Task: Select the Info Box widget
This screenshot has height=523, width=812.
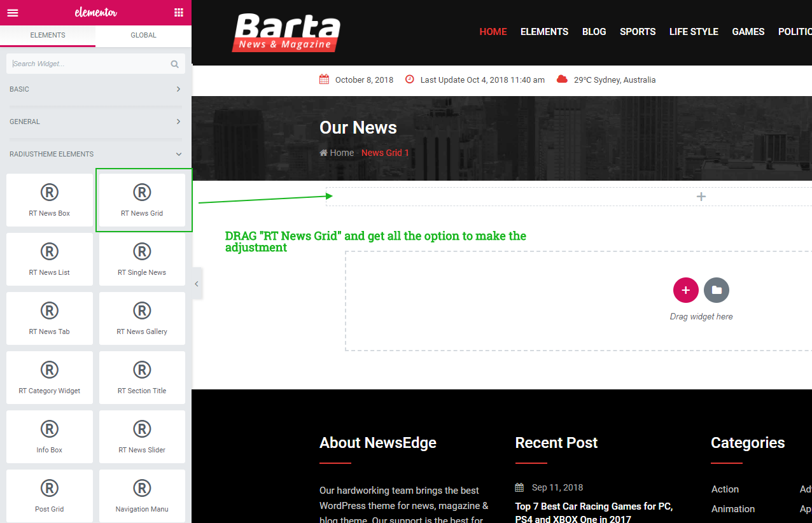Action: tap(50, 436)
